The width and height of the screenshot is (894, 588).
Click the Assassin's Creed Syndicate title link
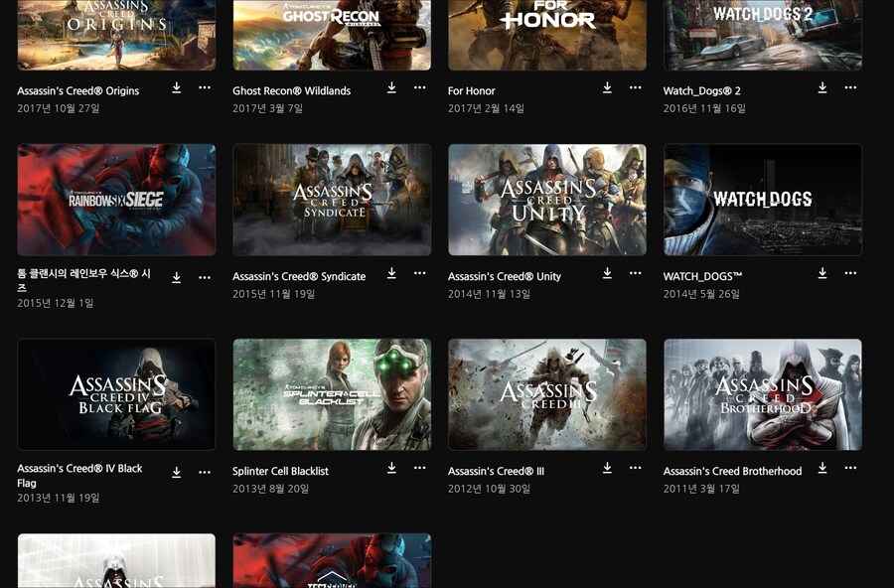click(x=299, y=277)
